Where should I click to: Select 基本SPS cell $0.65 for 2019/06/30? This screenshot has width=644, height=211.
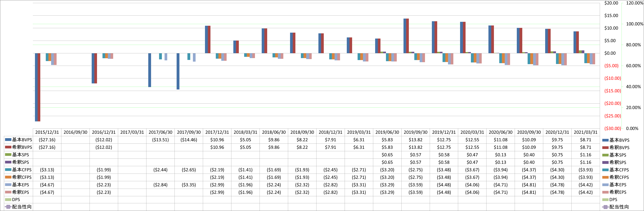click(387, 155)
